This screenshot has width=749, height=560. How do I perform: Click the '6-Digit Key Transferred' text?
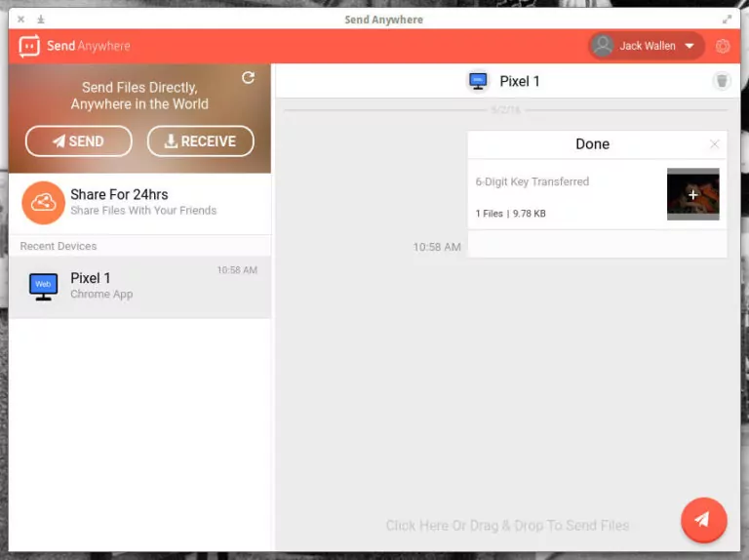click(532, 181)
